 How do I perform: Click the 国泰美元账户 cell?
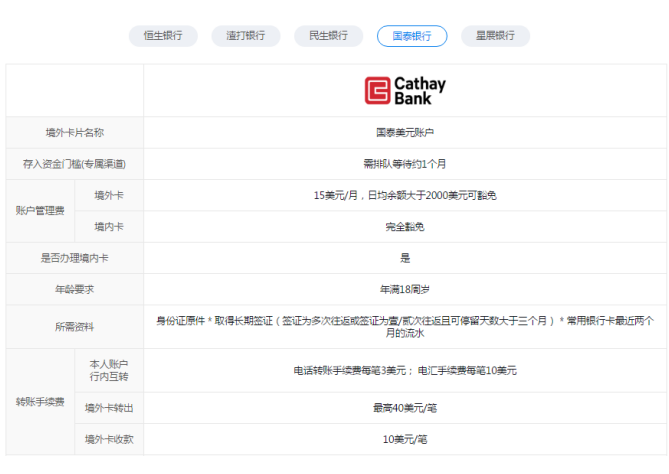point(405,133)
